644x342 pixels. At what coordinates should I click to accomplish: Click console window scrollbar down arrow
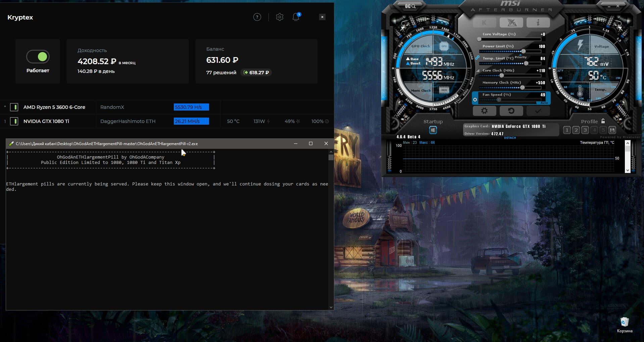pos(331,307)
